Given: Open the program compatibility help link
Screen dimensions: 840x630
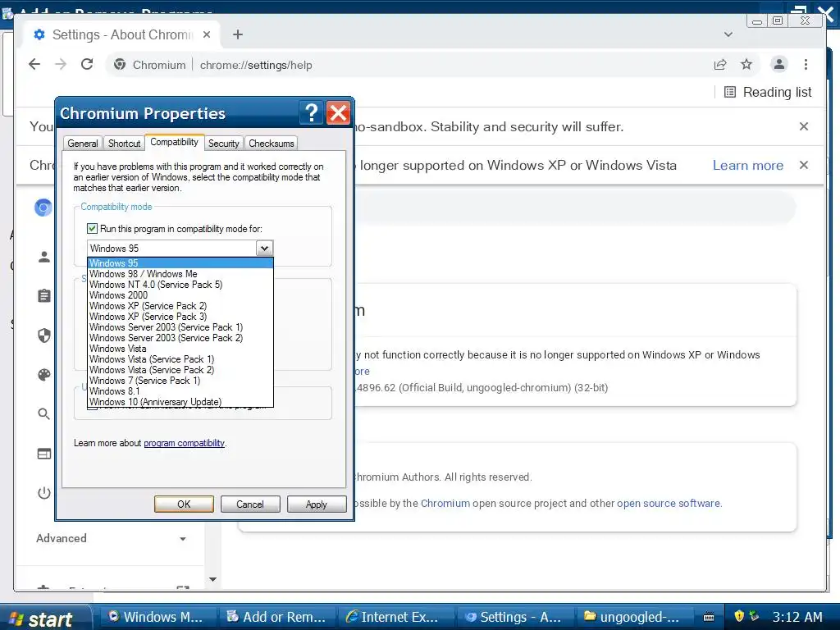Looking at the screenshot, I should click(184, 443).
